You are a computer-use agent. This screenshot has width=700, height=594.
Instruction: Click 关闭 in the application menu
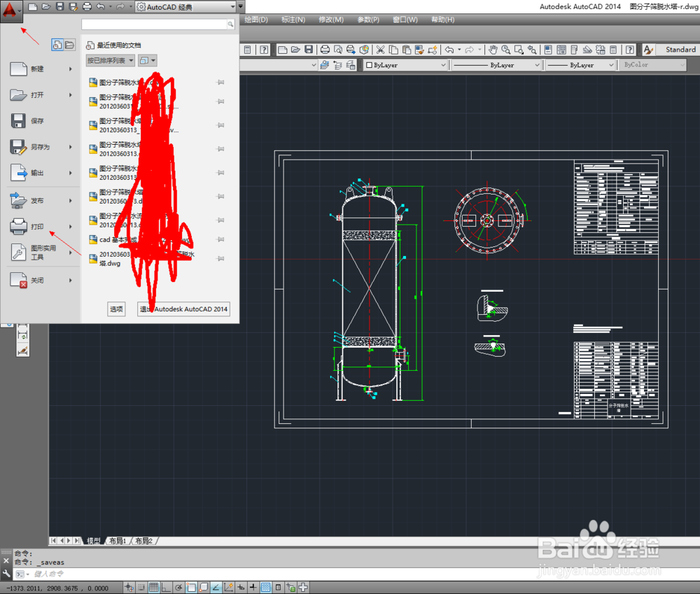[41, 281]
